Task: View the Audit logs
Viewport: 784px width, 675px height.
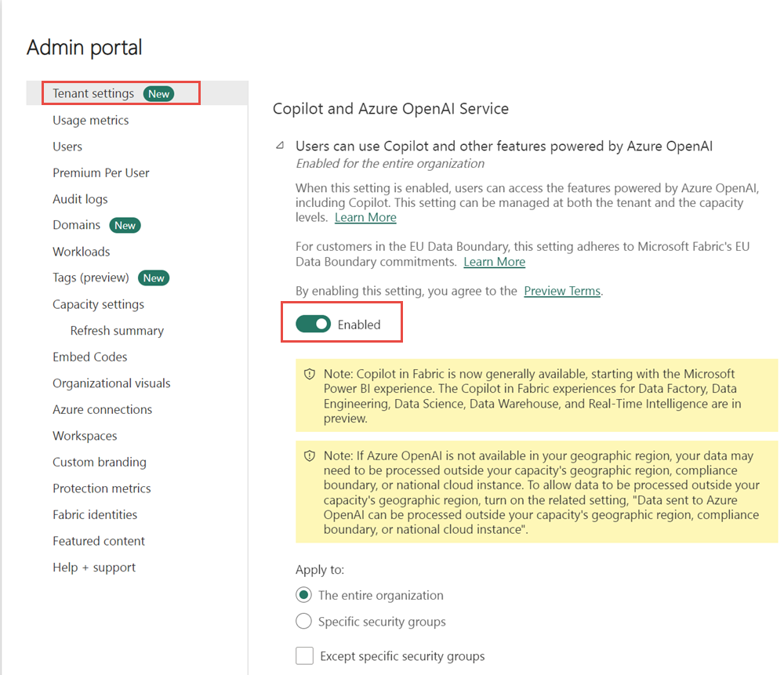Action: [x=81, y=199]
